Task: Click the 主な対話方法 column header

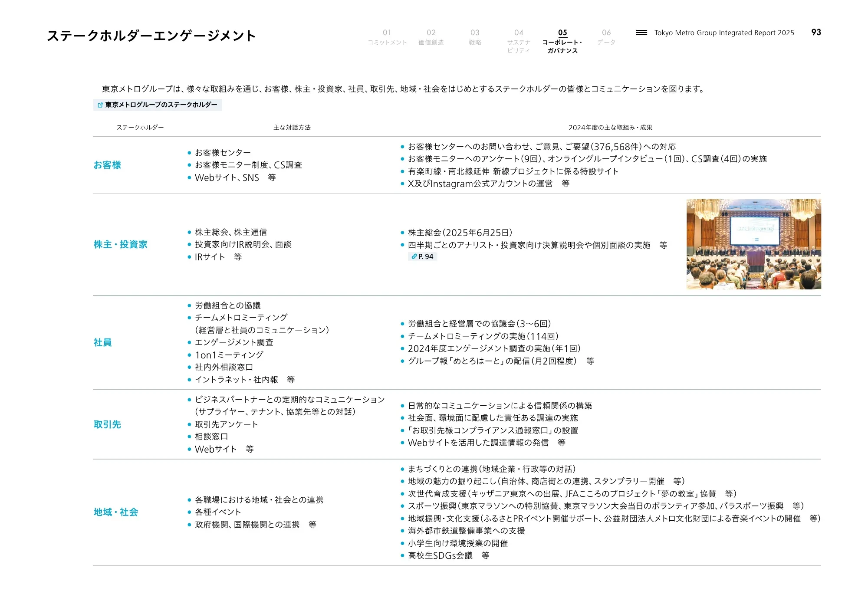Action: pos(292,128)
